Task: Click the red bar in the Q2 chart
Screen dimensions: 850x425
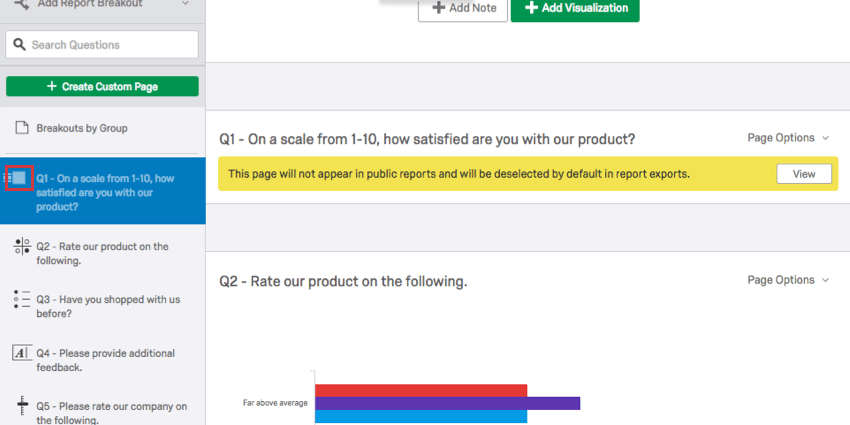Action: coord(421,390)
